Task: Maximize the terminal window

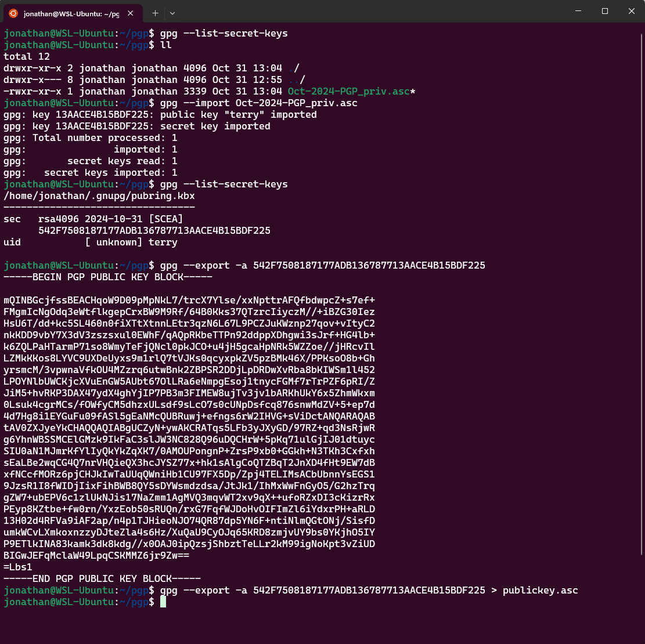Action: pos(604,12)
